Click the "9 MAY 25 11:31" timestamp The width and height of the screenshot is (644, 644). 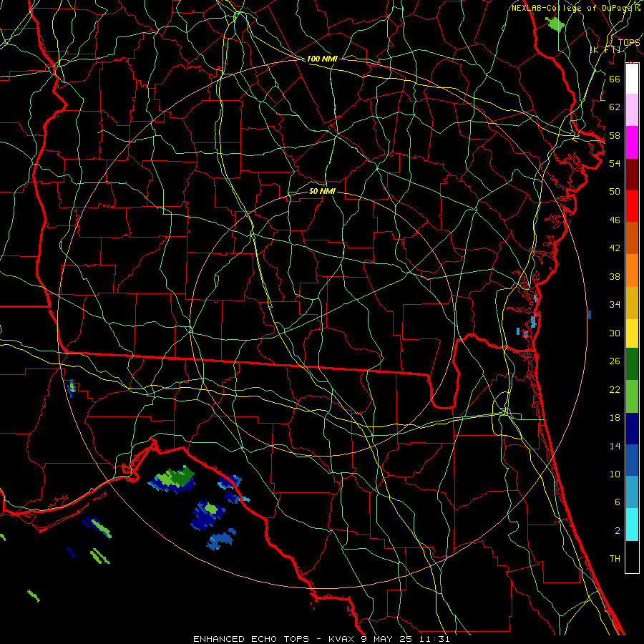[406, 639]
